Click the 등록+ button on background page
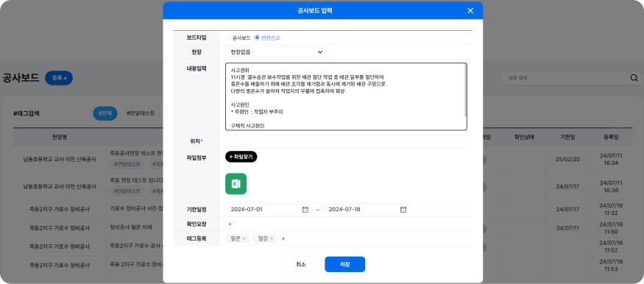644x284 pixels. coord(59,77)
